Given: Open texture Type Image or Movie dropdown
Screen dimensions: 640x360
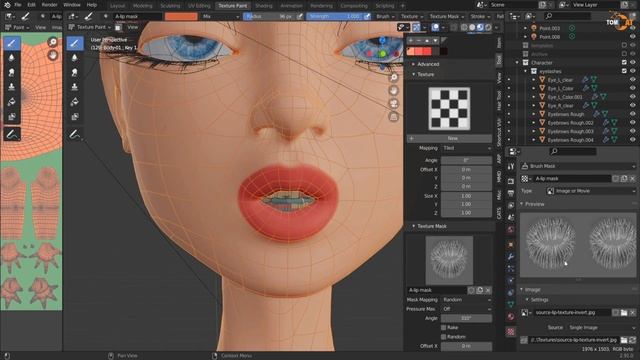Looking at the screenshot, I should click(x=591, y=191).
